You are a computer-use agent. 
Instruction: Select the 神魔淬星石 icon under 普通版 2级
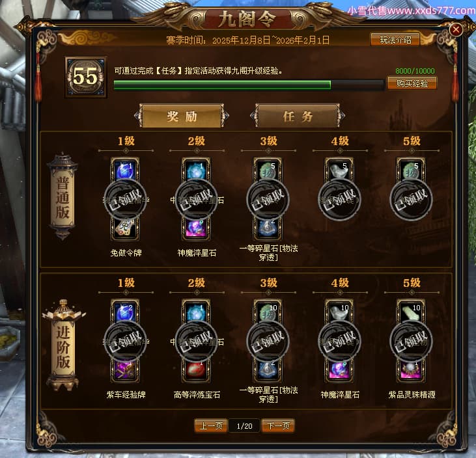click(196, 228)
